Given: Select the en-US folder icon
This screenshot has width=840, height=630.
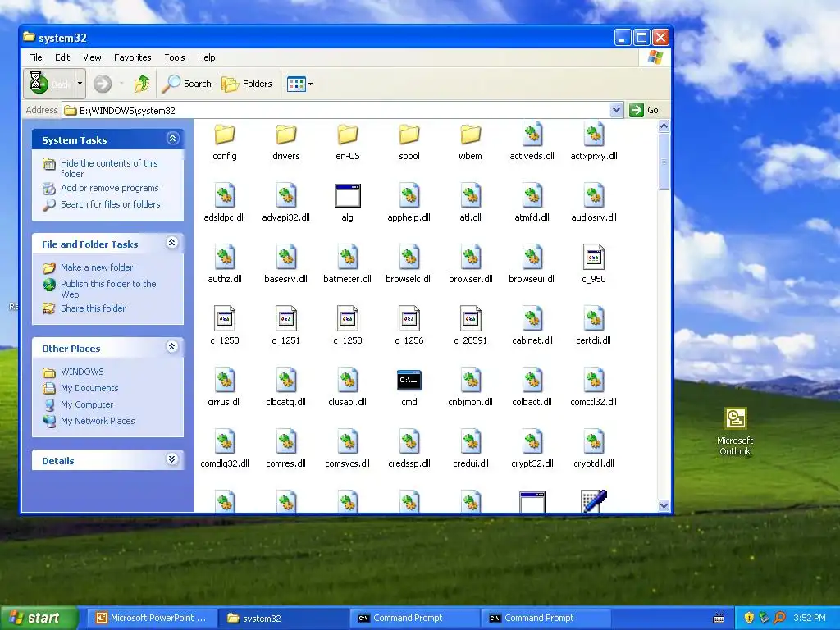Looking at the screenshot, I should [348, 135].
